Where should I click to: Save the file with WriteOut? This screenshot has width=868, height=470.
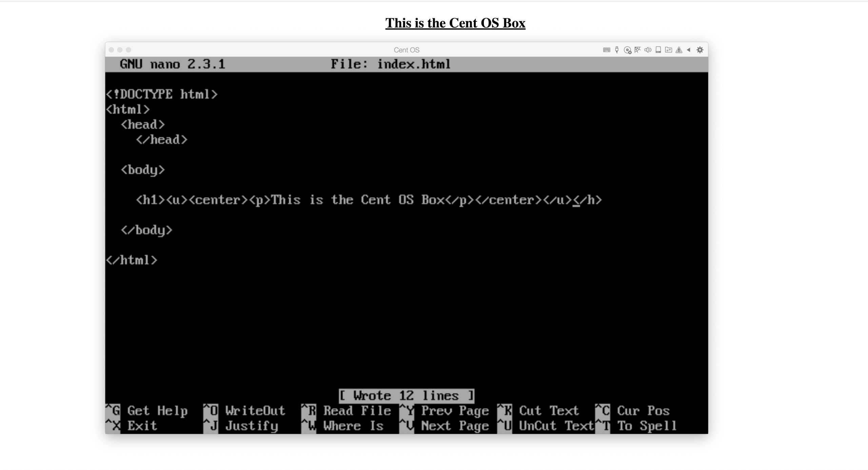point(244,411)
